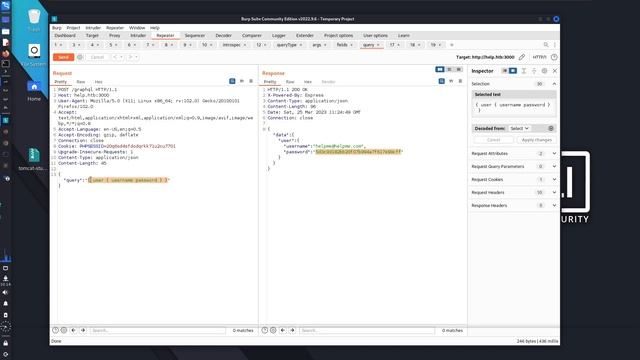Open history forward dropdown arrow

point(136,57)
